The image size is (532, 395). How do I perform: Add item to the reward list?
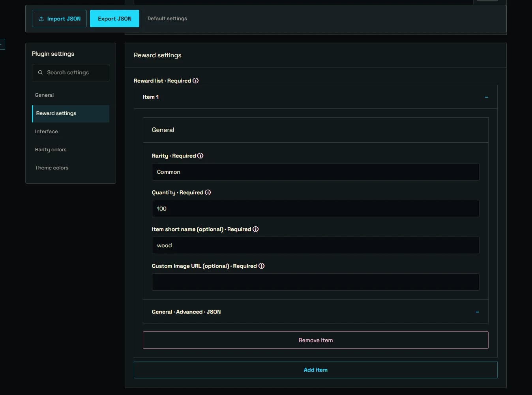tap(315, 370)
